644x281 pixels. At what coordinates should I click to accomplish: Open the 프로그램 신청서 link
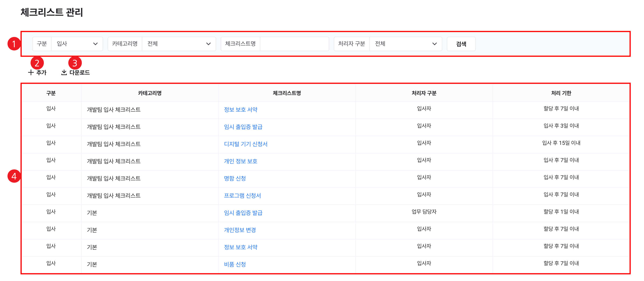tap(242, 195)
